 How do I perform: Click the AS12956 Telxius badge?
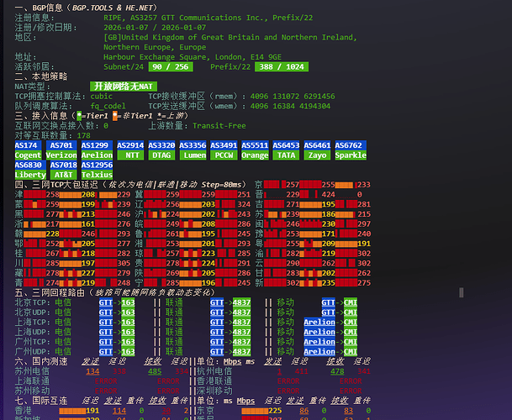click(x=97, y=170)
